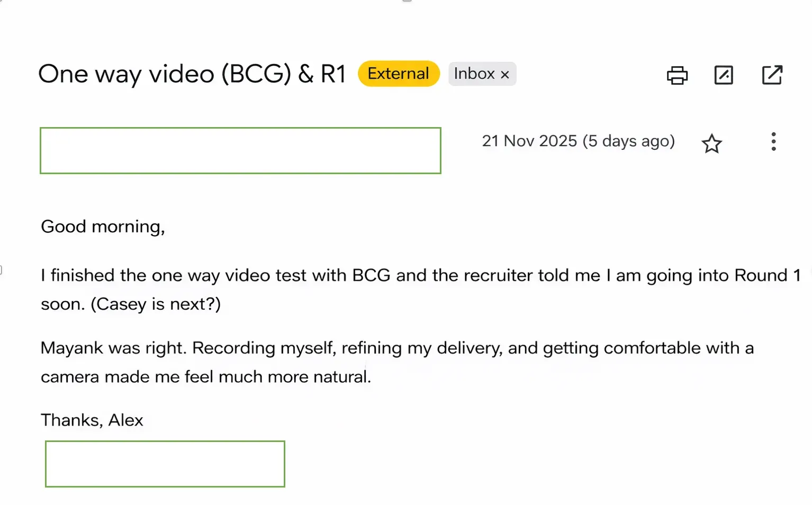Screen dimensions: 812x505
Task: Click the '21 Nov 2025 (5 days ago)' timestamp
Action: click(x=578, y=141)
